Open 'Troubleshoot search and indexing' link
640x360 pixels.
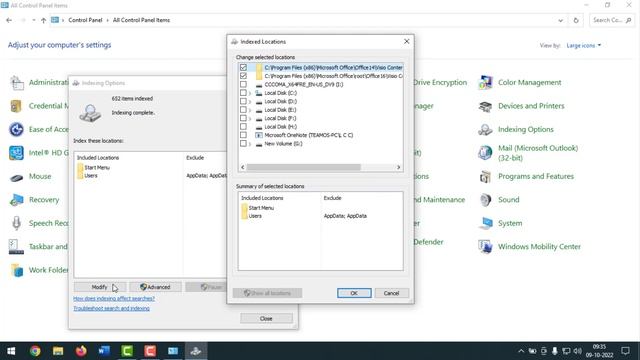pos(111,309)
